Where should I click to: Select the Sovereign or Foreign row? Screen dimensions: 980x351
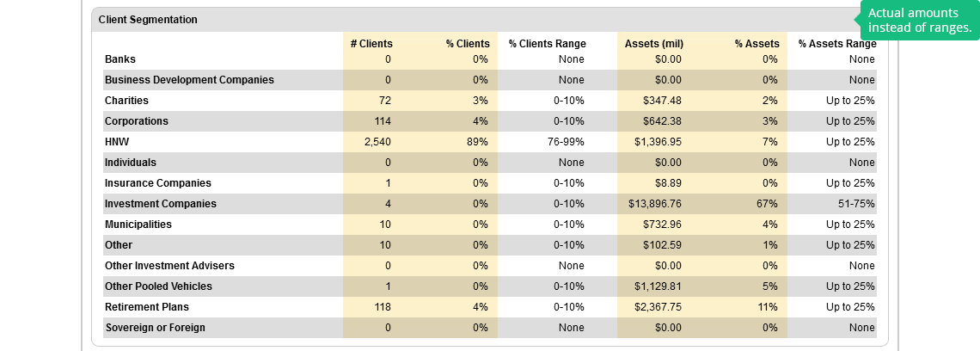[x=155, y=328]
